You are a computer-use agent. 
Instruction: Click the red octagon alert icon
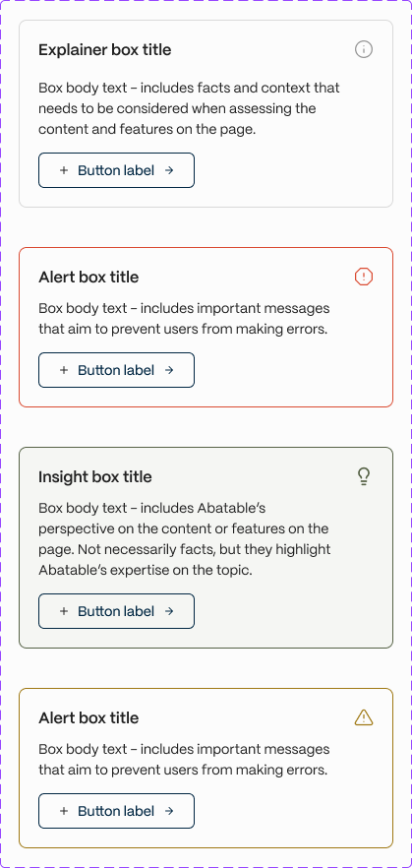coord(364,277)
